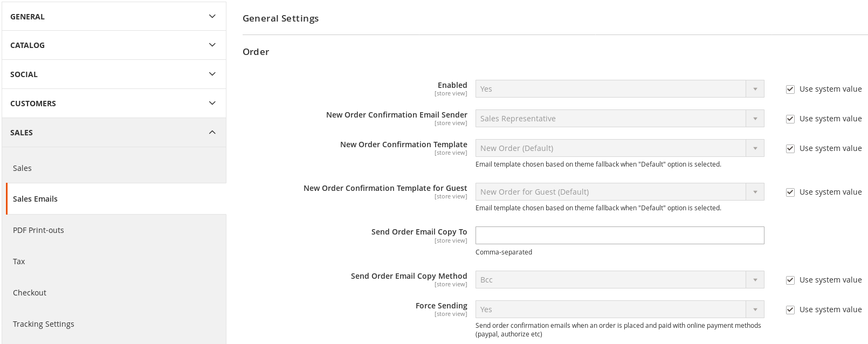Toggle system value for Confirmation Template

coord(790,149)
